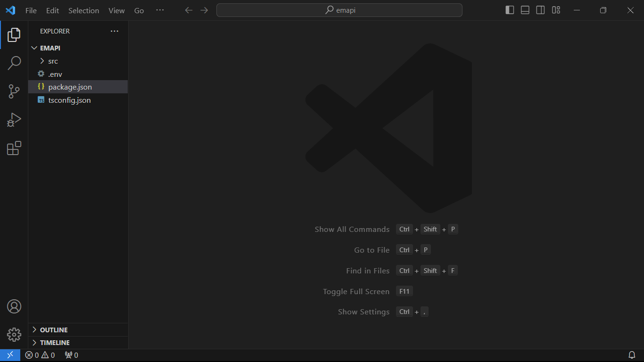Toggle the primary side bar
Screen dimensions: 644x362
click(x=510, y=10)
